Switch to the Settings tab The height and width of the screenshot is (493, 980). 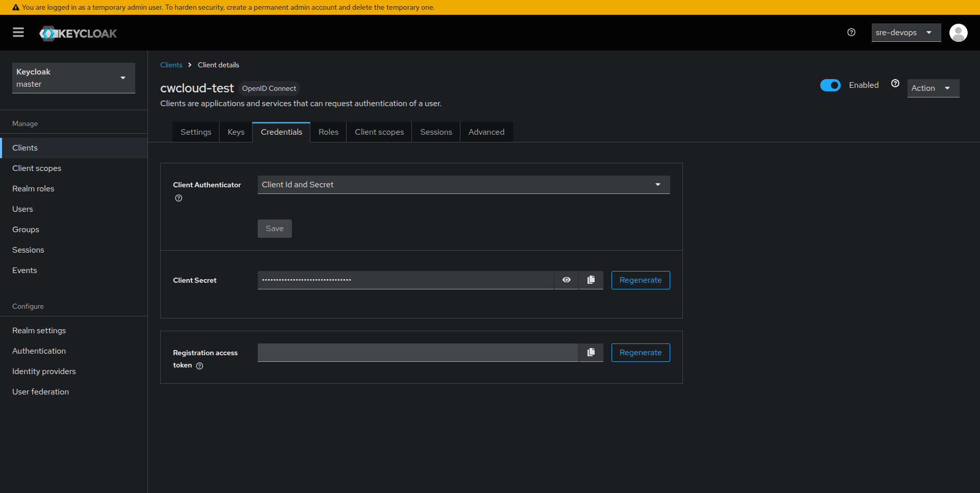click(x=196, y=132)
